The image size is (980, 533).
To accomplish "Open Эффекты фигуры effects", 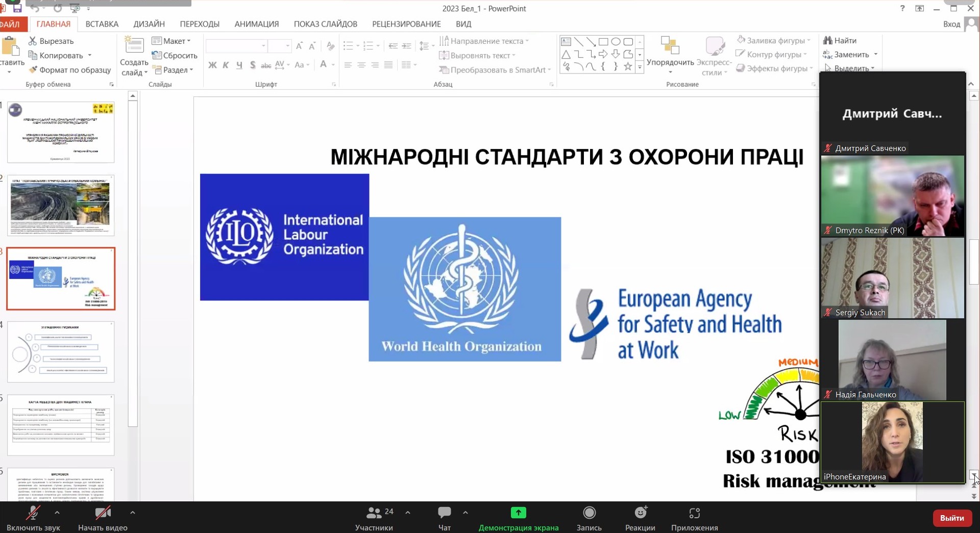I will (774, 68).
